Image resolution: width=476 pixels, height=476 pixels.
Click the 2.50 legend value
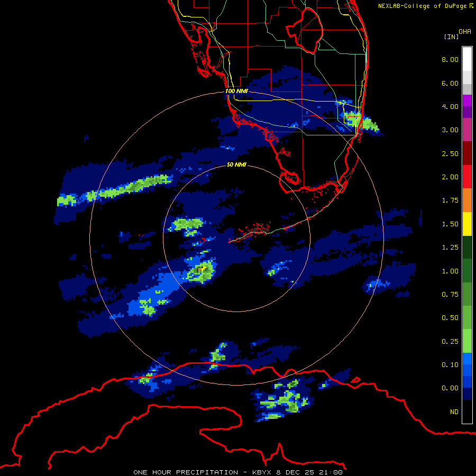[x=450, y=153]
